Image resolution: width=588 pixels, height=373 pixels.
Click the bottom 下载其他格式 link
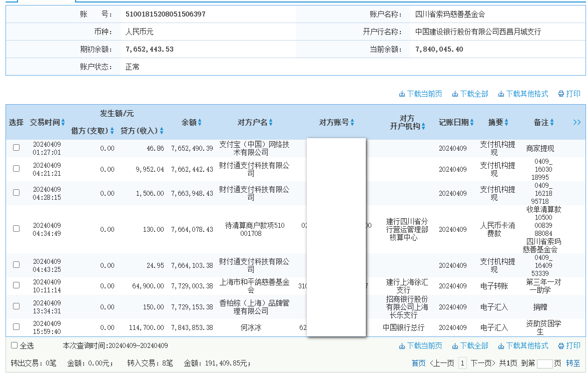point(523,345)
